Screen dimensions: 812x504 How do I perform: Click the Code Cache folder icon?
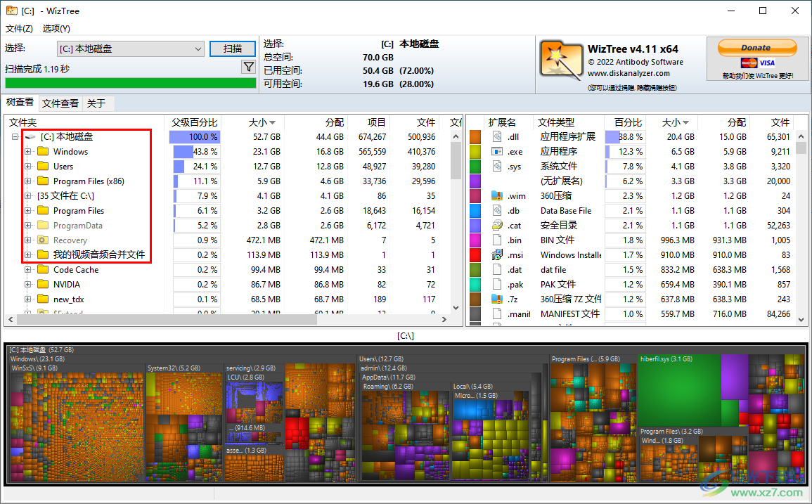click(43, 269)
